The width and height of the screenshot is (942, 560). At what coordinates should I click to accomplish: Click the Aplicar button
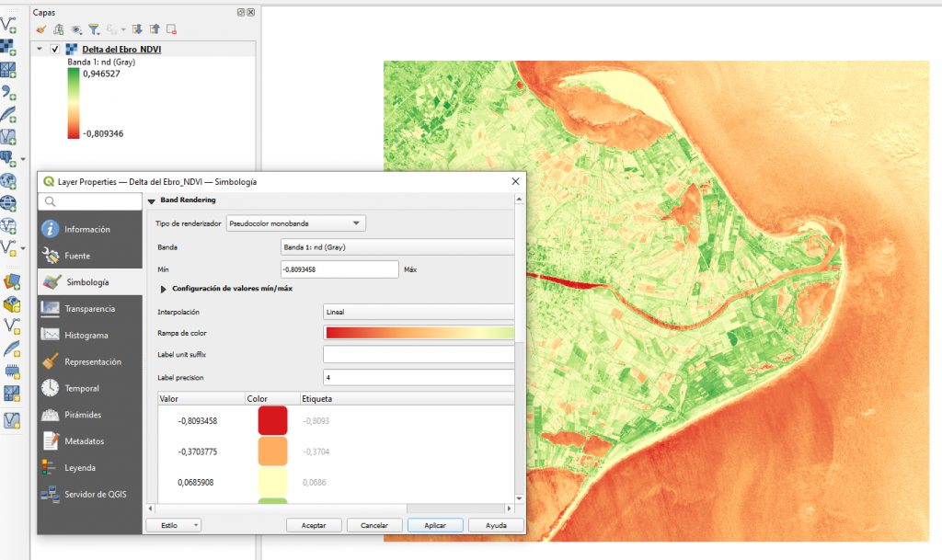click(434, 525)
